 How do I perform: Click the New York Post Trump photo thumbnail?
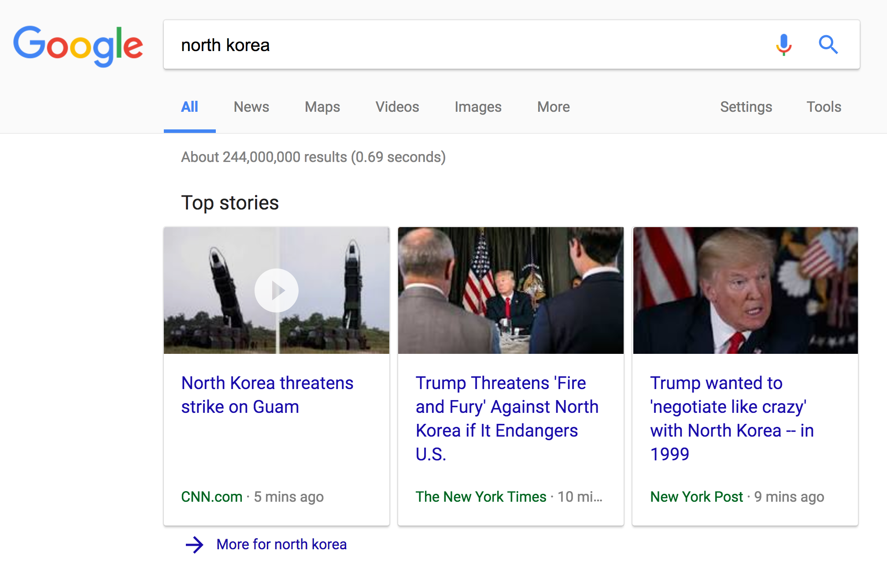(745, 290)
